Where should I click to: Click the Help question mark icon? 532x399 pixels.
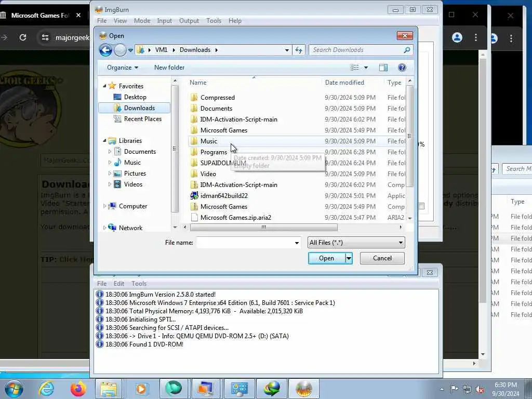pyautogui.click(x=402, y=68)
